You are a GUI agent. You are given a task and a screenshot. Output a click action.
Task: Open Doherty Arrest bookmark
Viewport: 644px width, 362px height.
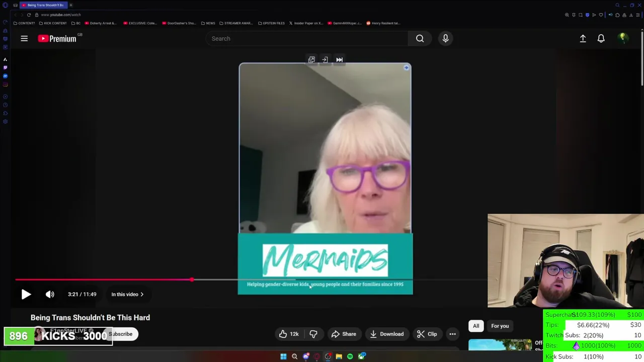coord(101,23)
